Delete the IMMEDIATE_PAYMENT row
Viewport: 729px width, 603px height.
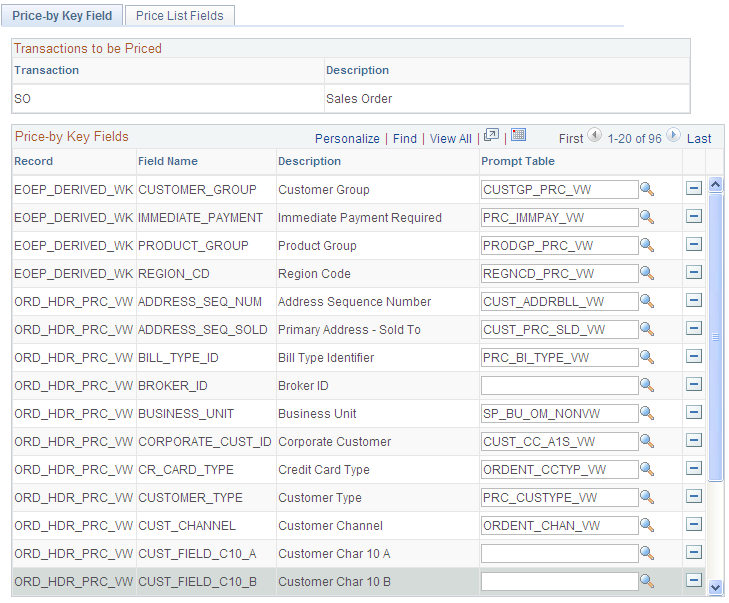point(694,216)
